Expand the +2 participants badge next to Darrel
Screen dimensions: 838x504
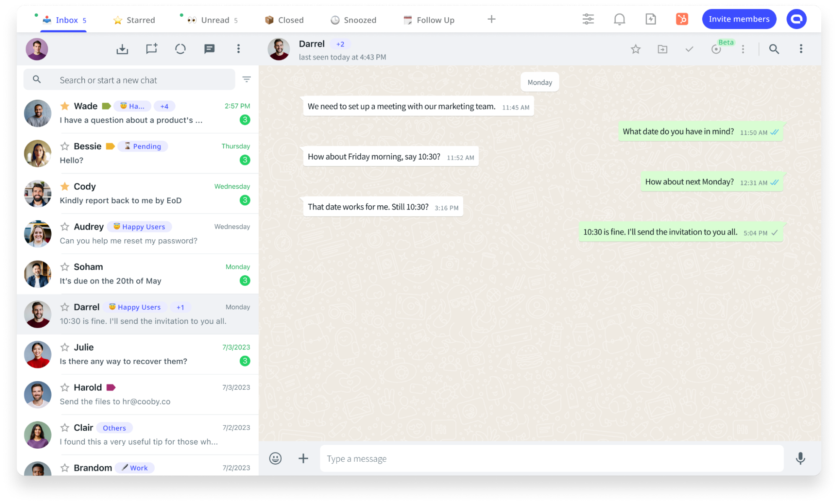click(340, 44)
